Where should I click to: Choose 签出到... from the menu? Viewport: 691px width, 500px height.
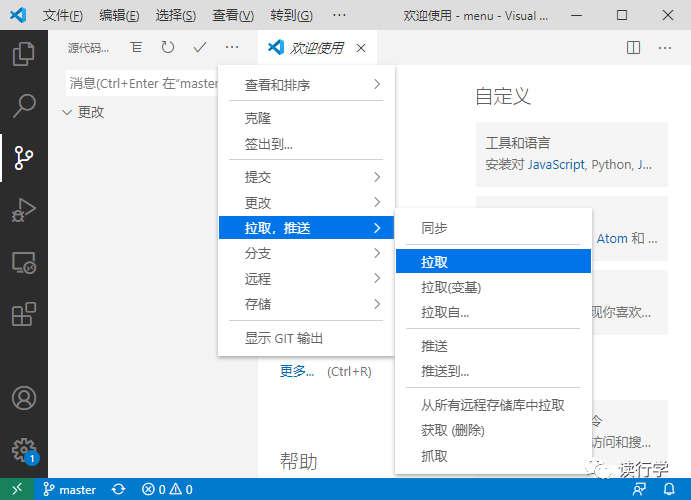pyautogui.click(x=306, y=144)
